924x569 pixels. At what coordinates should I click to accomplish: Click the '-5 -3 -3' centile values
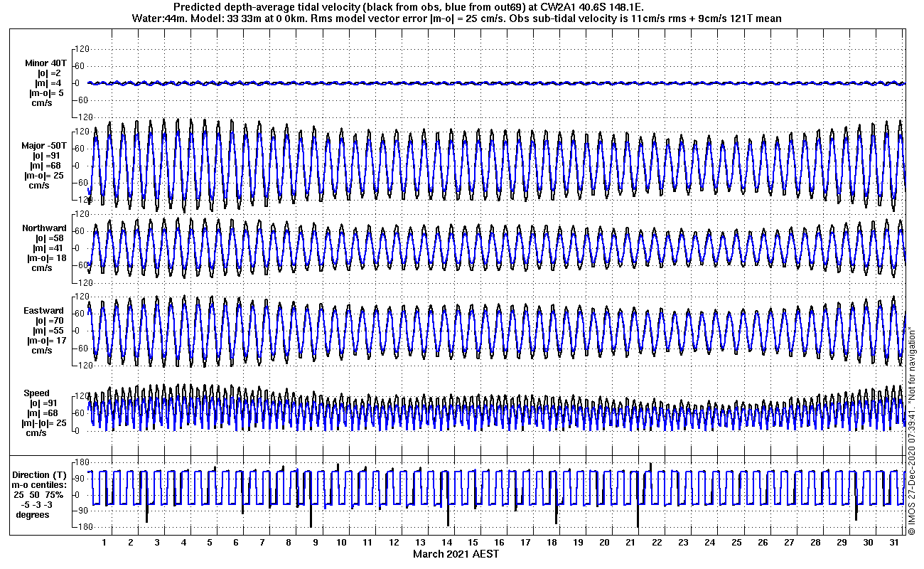[38, 505]
